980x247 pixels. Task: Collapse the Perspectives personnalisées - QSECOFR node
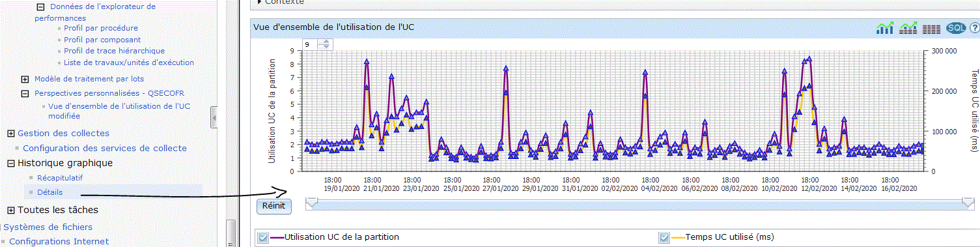click(25, 93)
